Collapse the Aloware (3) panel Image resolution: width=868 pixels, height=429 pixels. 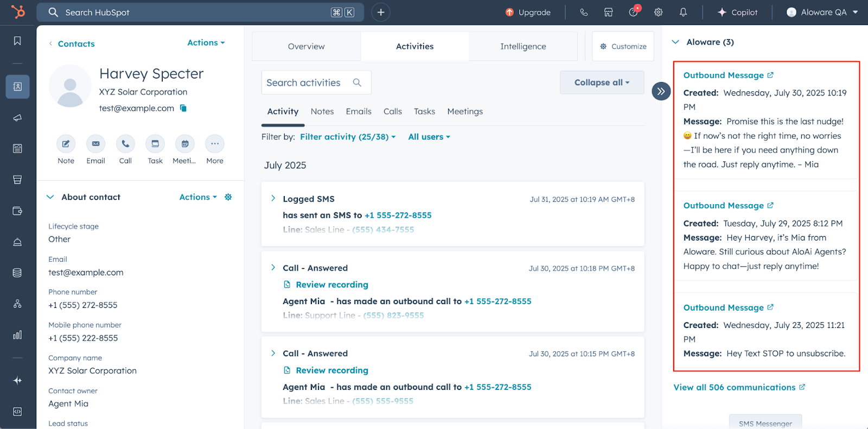pos(675,42)
